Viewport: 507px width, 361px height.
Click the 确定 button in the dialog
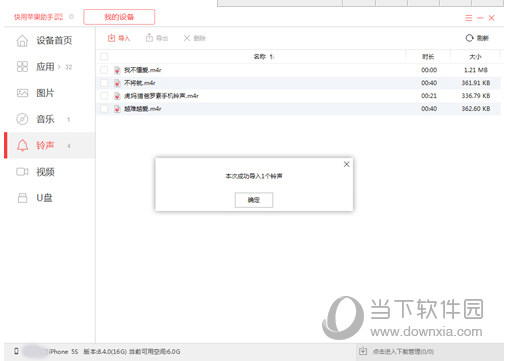pyautogui.click(x=254, y=200)
